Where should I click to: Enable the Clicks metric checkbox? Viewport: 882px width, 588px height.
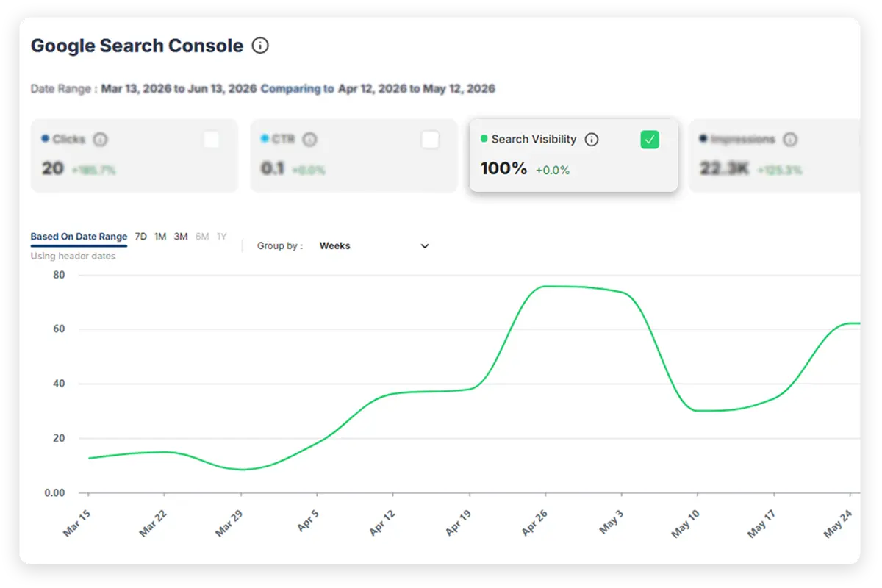(211, 140)
